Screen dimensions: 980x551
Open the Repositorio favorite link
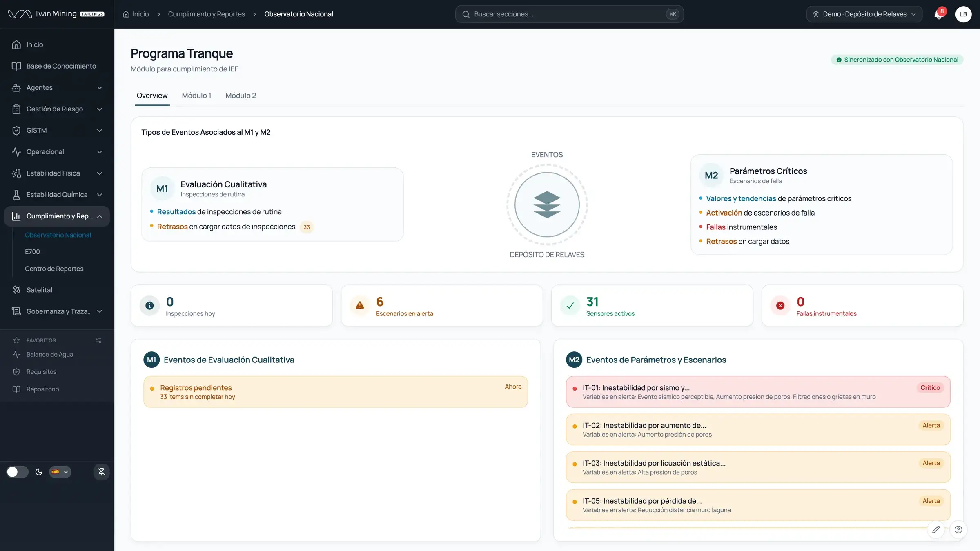pos(42,389)
